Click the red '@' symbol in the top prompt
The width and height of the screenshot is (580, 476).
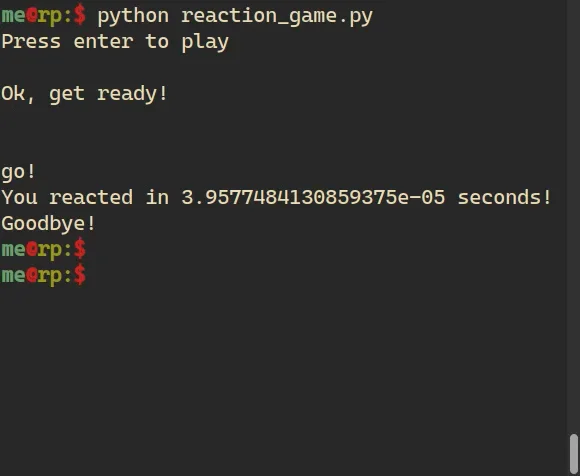32,16
